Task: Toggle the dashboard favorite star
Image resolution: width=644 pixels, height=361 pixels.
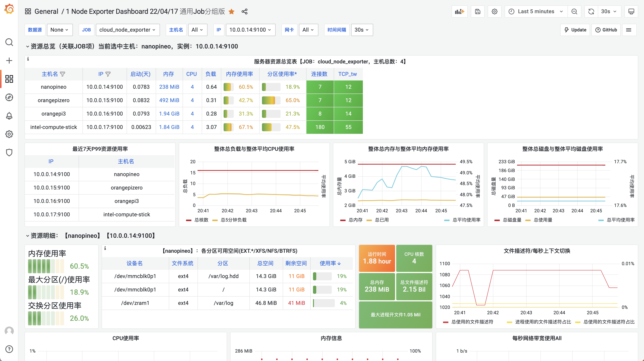Action: [x=231, y=11]
